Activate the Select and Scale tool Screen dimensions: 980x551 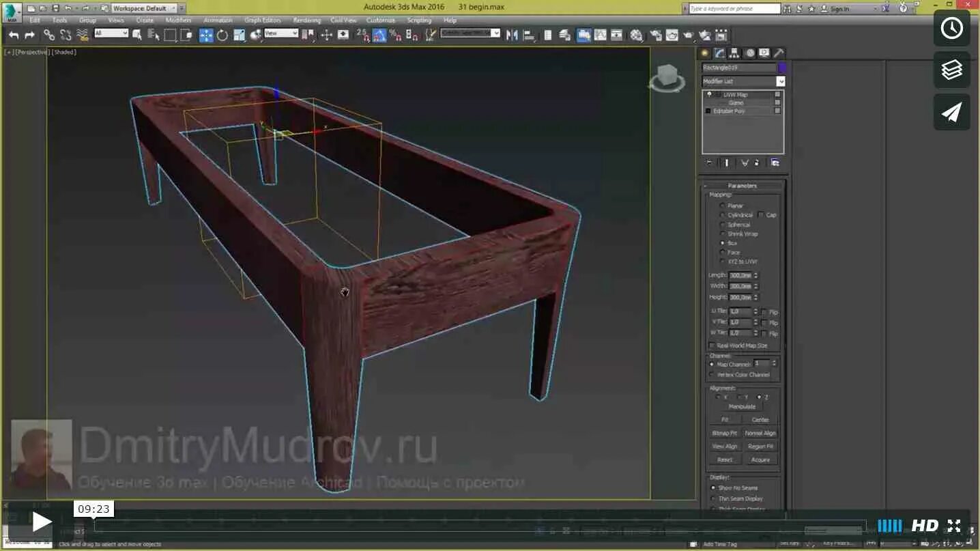pyautogui.click(x=239, y=35)
